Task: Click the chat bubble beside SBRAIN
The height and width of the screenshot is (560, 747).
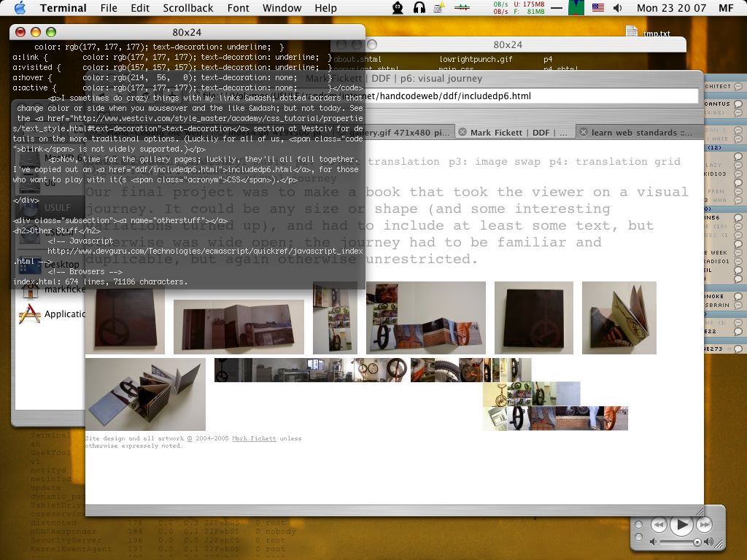Action: pos(738,305)
